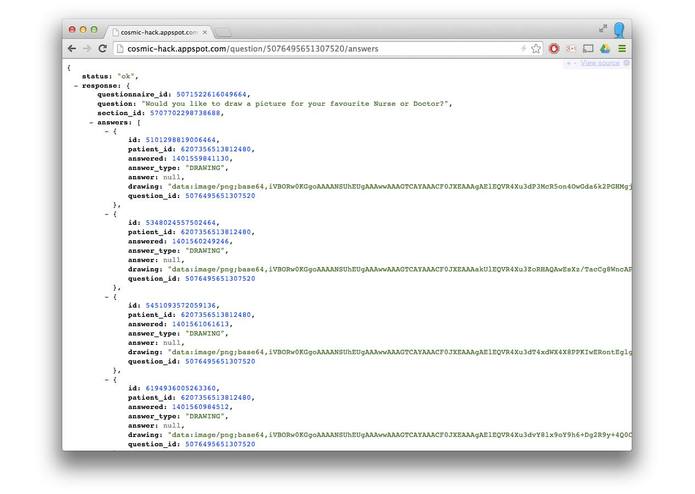Open a new tab
Viewport: 695px width, 494px height.
pos(223,32)
